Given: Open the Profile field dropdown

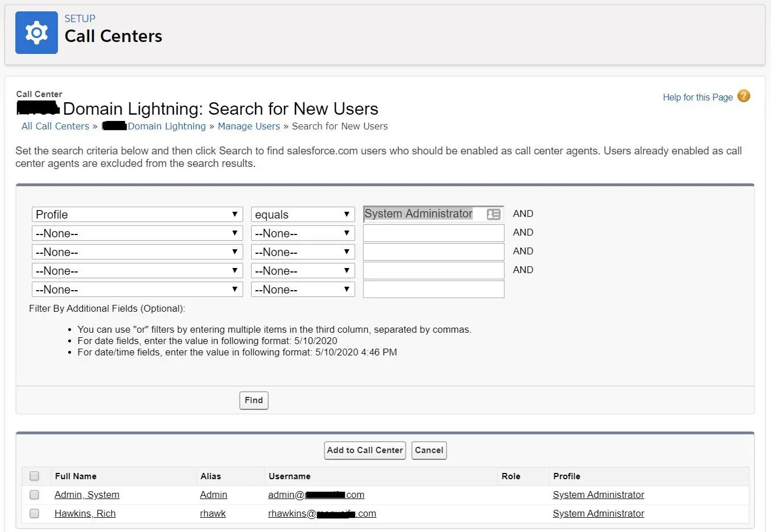Looking at the screenshot, I should [137, 214].
